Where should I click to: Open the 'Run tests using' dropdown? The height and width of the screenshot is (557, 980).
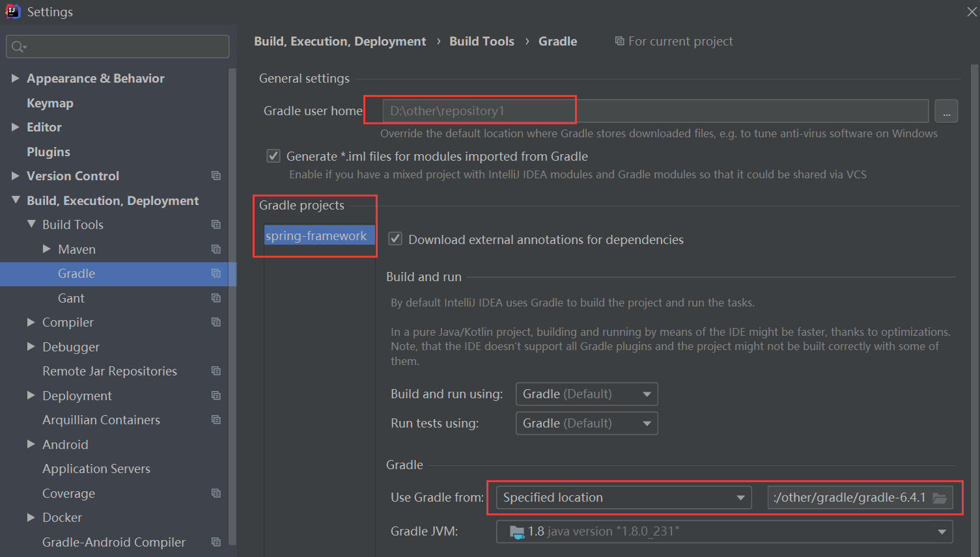coord(587,423)
